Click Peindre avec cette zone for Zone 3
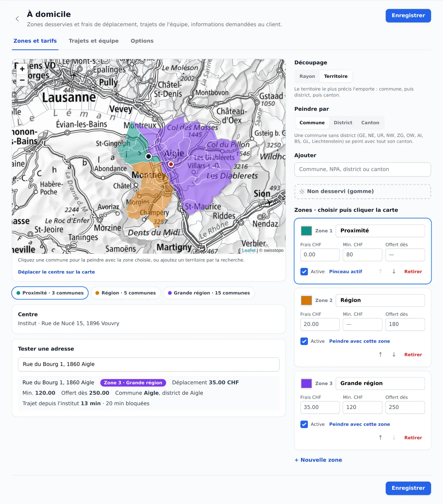This screenshot has width=443, height=504. [x=359, y=424]
